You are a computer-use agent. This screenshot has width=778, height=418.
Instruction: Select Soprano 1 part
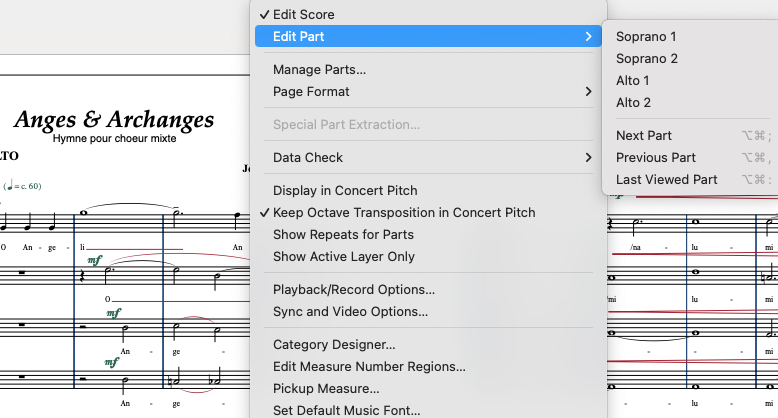click(x=646, y=37)
